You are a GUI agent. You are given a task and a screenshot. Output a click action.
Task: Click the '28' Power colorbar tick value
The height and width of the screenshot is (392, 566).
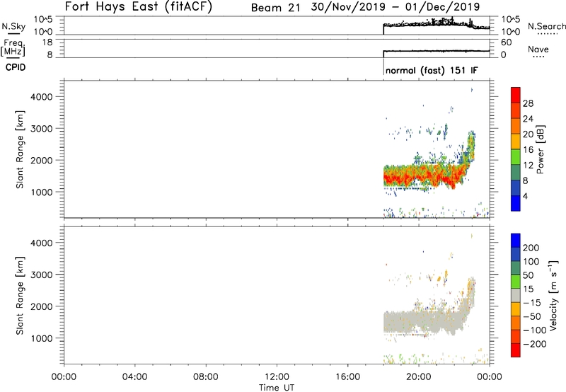point(528,103)
